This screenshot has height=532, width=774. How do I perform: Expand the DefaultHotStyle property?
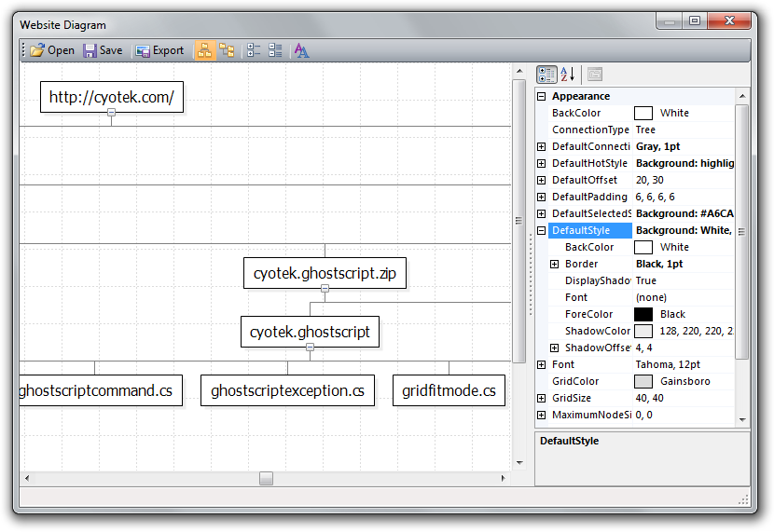coord(542,163)
